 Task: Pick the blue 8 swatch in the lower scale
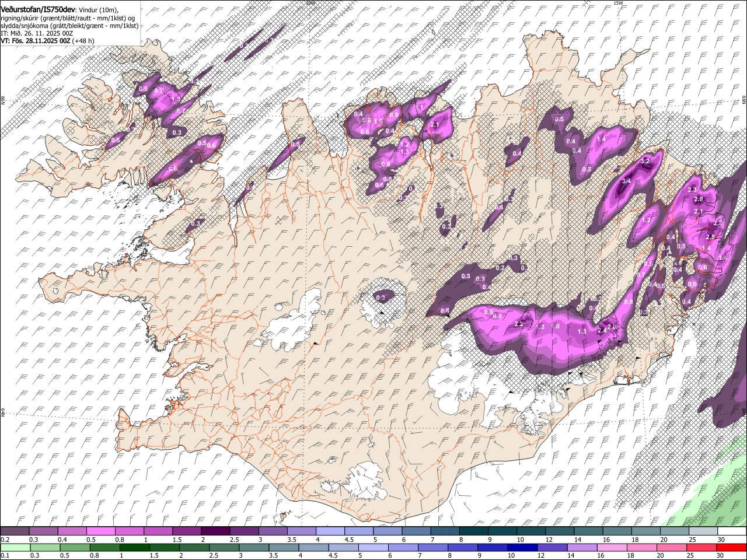pyautogui.click(x=463, y=547)
